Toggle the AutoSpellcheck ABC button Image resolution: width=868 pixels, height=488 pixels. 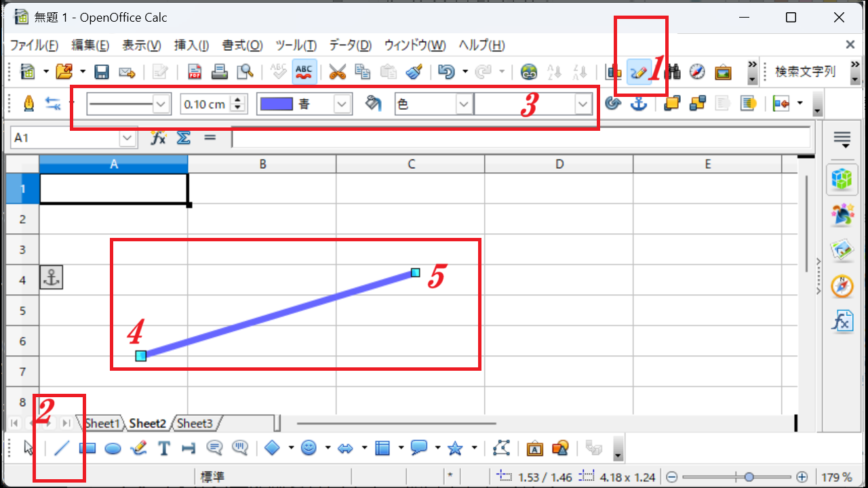tap(304, 71)
